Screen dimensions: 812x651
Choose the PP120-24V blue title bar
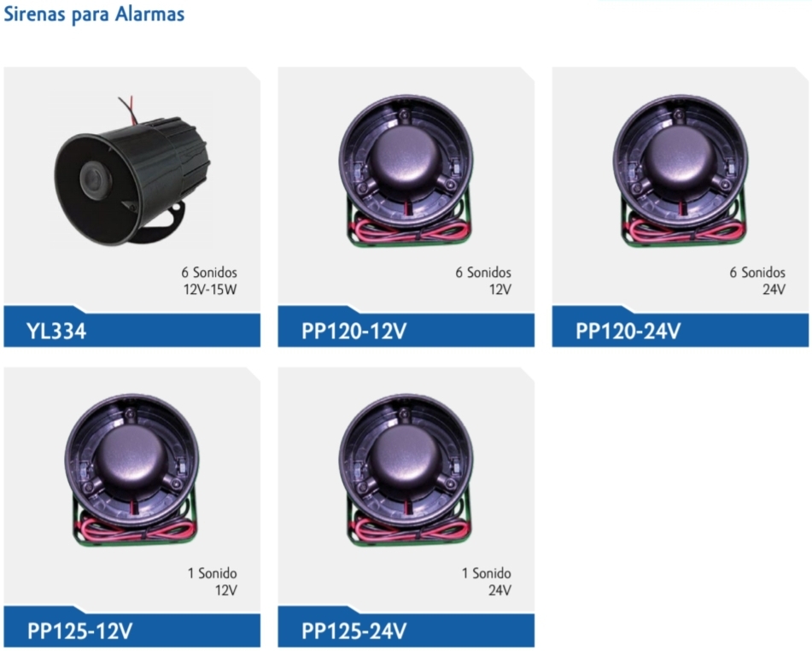coord(680,330)
